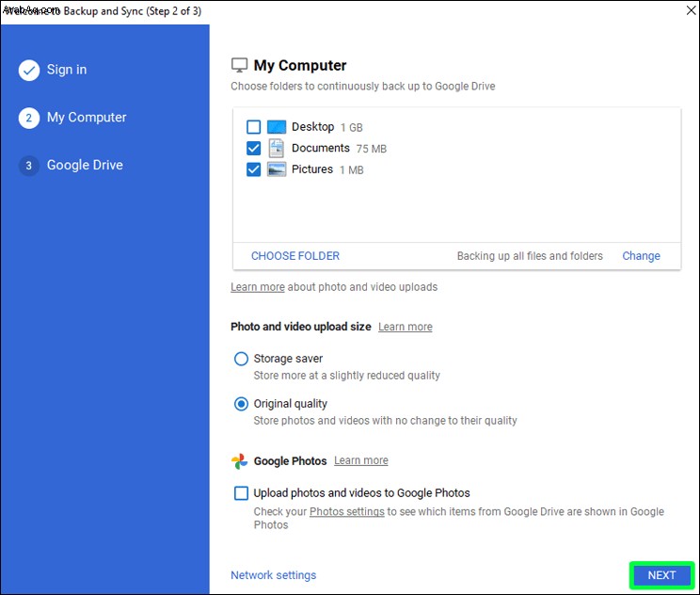700x595 pixels.
Task: Click the 'Photo and video upload size' heading
Action: tap(301, 327)
